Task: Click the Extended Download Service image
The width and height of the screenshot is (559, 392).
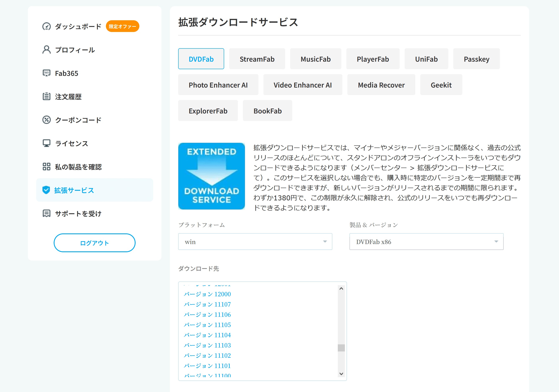Action: click(x=212, y=176)
